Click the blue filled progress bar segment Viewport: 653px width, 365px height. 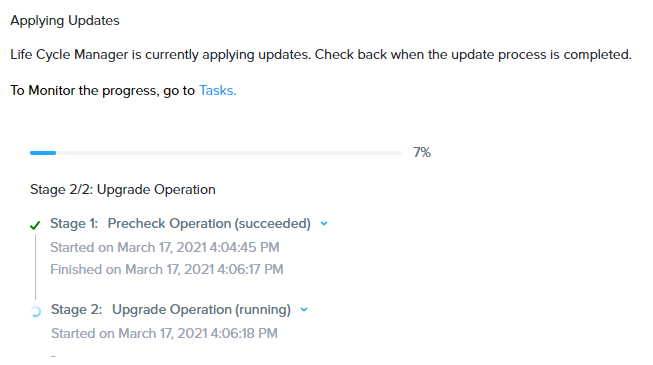pyautogui.click(x=43, y=153)
